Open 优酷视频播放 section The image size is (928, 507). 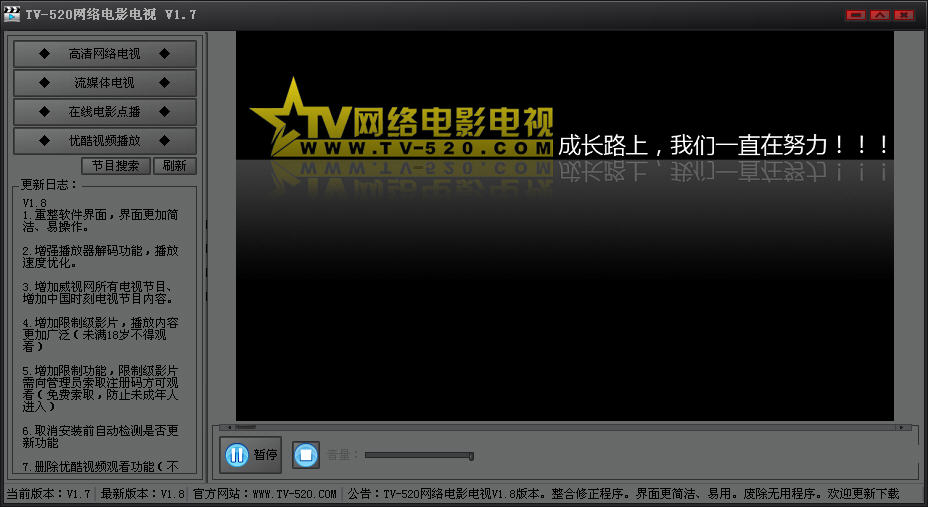[105, 141]
